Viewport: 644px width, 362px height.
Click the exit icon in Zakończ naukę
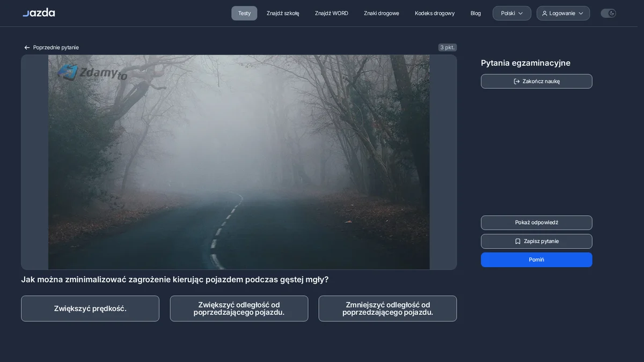coord(517,82)
